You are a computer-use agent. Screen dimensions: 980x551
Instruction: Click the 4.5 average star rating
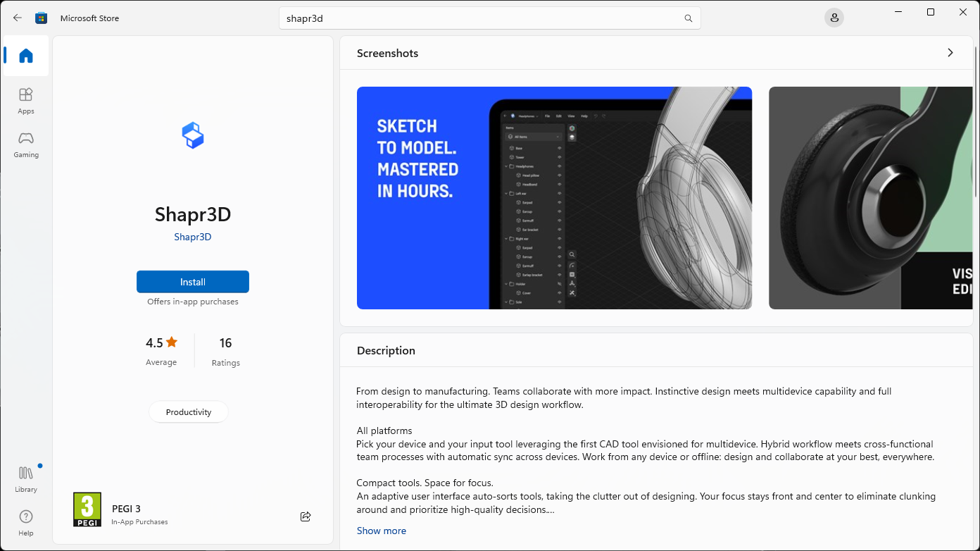click(x=161, y=351)
